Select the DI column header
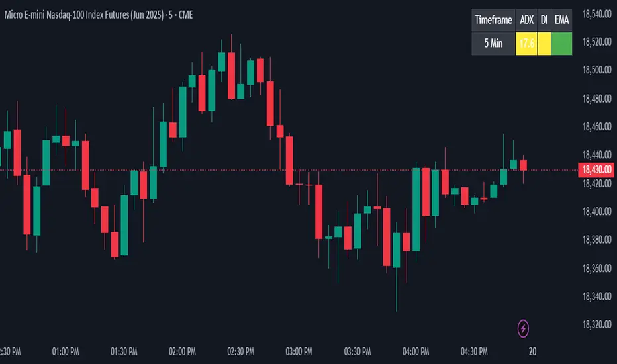This screenshot has width=617, height=364. pos(544,20)
